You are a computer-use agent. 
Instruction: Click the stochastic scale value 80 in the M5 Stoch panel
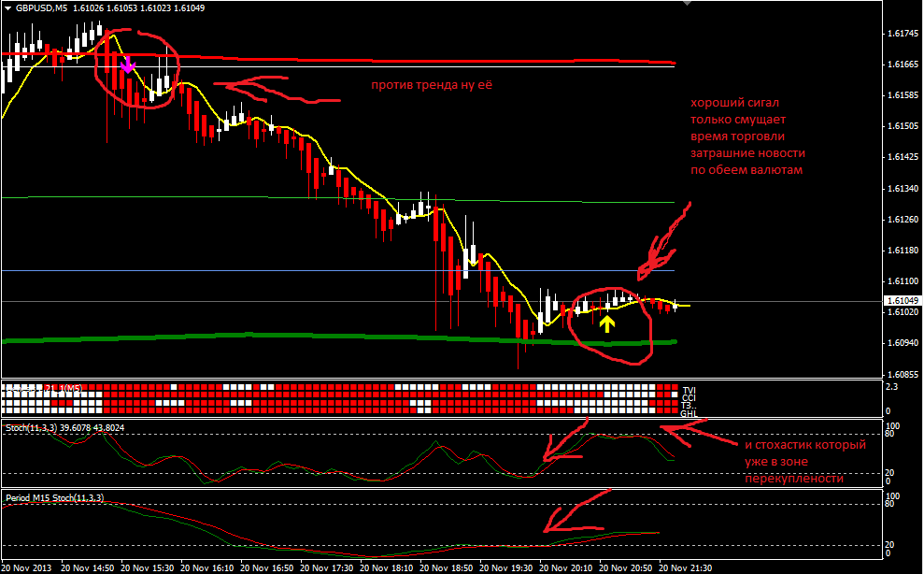(889, 434)
